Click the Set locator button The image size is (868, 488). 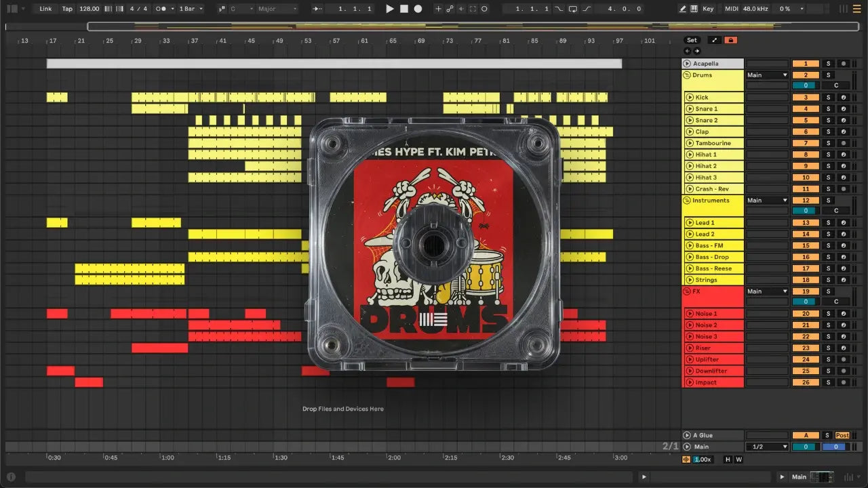tap(691, 40)
